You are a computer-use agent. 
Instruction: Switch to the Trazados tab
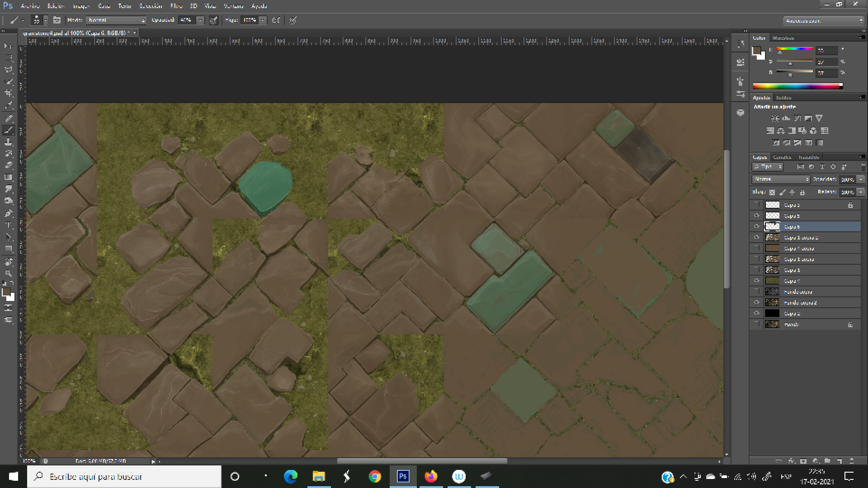click(x=809, y=157)
